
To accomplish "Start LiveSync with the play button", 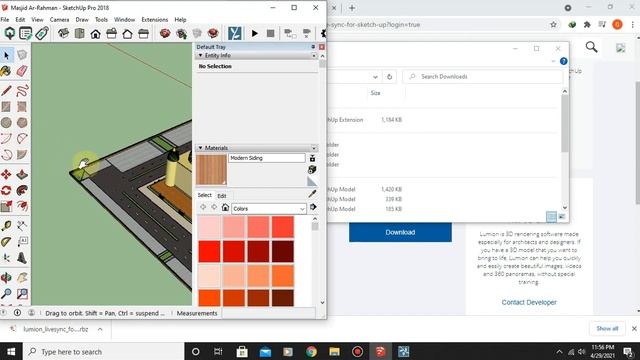I will click(x=255, y=33).
